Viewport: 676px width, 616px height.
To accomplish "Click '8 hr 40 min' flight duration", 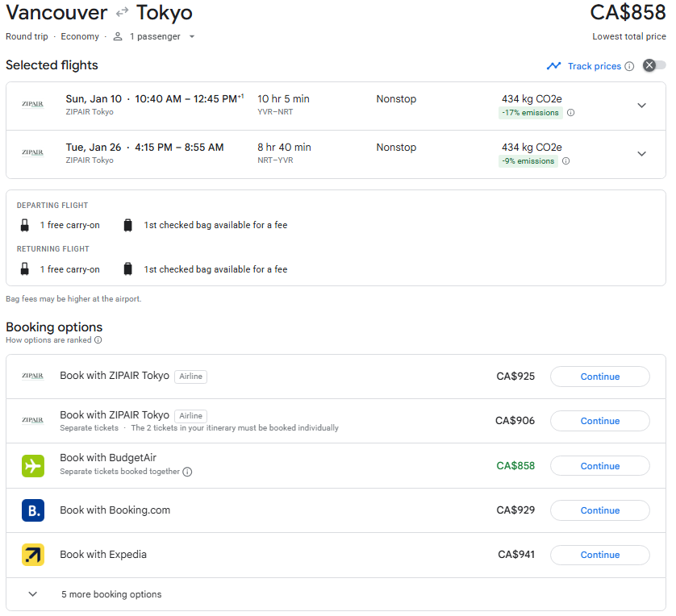I will [284, 148].
